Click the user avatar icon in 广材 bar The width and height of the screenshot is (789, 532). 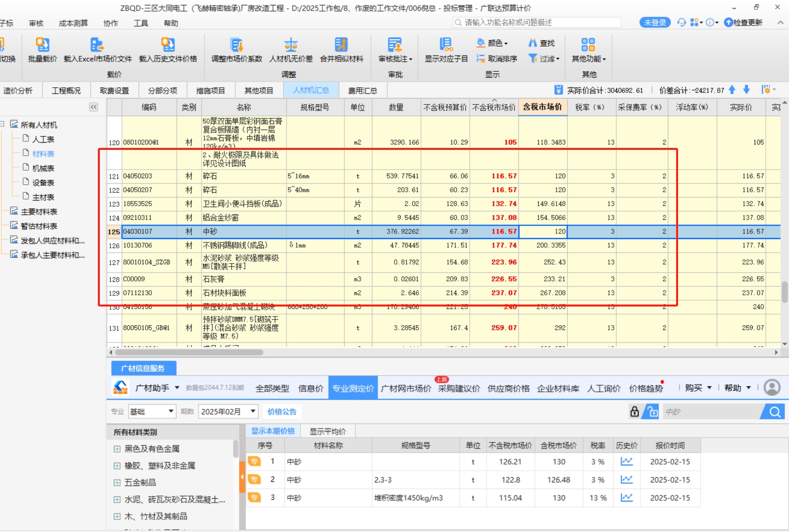tap(772, 387)
